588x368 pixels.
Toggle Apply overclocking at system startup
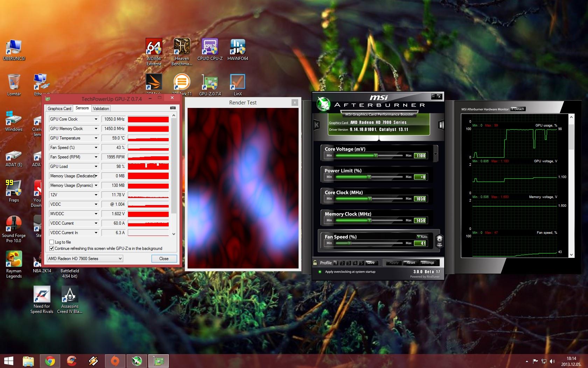click(320, 272)
